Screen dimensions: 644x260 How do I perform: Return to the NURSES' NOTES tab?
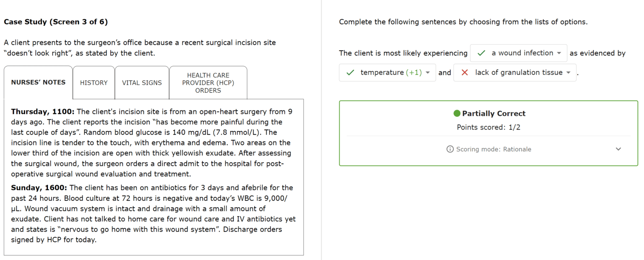coord(38,82)
